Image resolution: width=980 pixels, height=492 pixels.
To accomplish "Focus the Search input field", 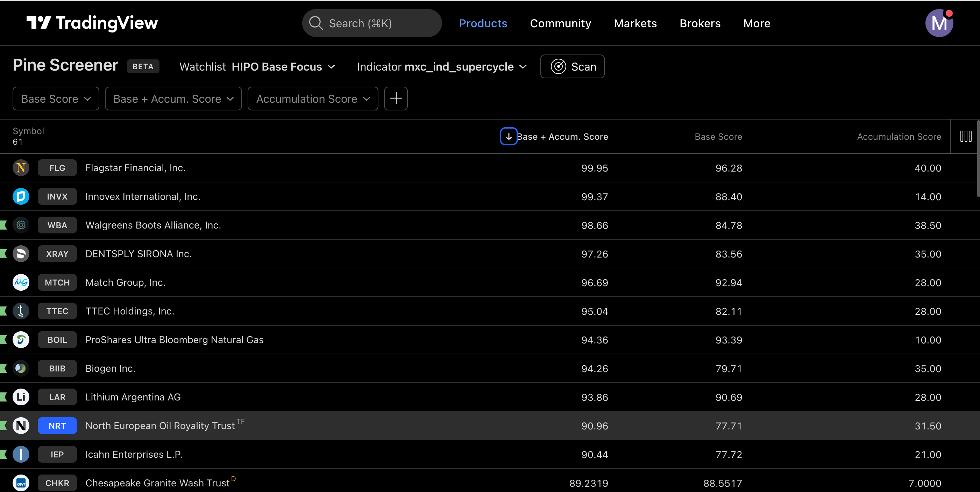I will coord(372,23).
